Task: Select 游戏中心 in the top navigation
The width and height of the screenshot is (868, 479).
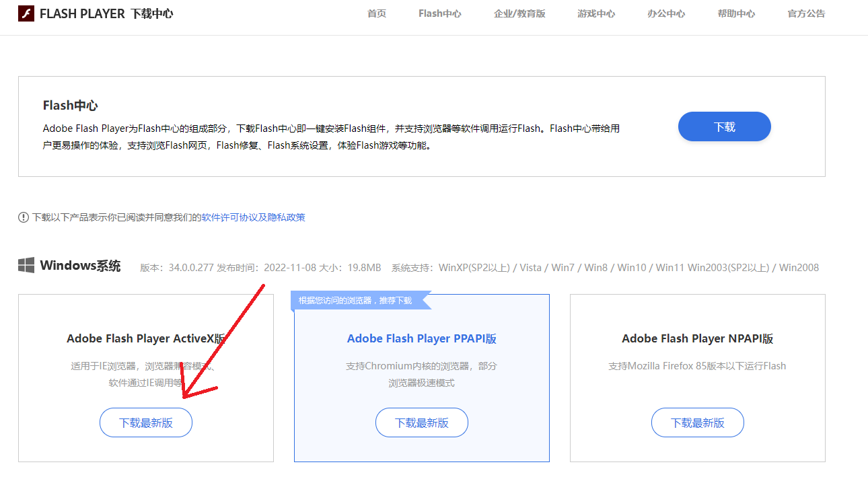Action: click(595, 13)
